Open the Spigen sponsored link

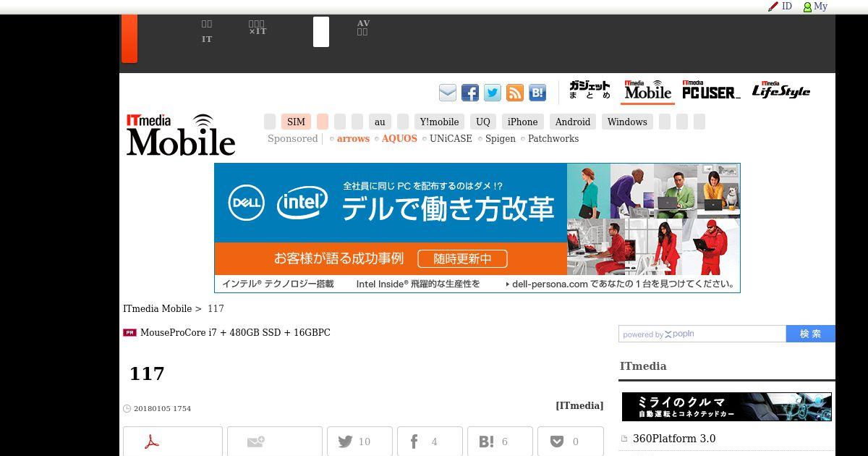501,139
